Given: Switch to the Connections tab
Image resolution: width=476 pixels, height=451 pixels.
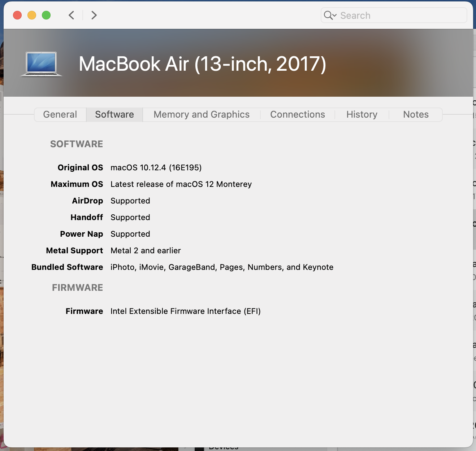Looking at the screenshot, I should [x=298, y=114].
